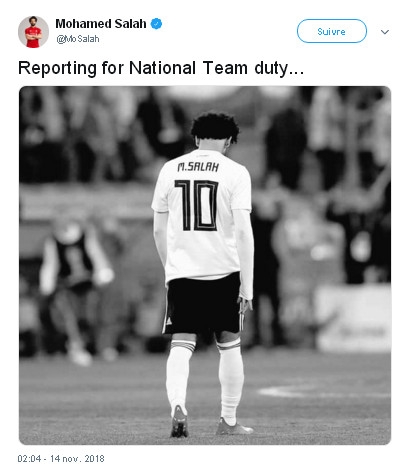
Task: Open the Mohamed Salah display name link
Action: point(101,24)
